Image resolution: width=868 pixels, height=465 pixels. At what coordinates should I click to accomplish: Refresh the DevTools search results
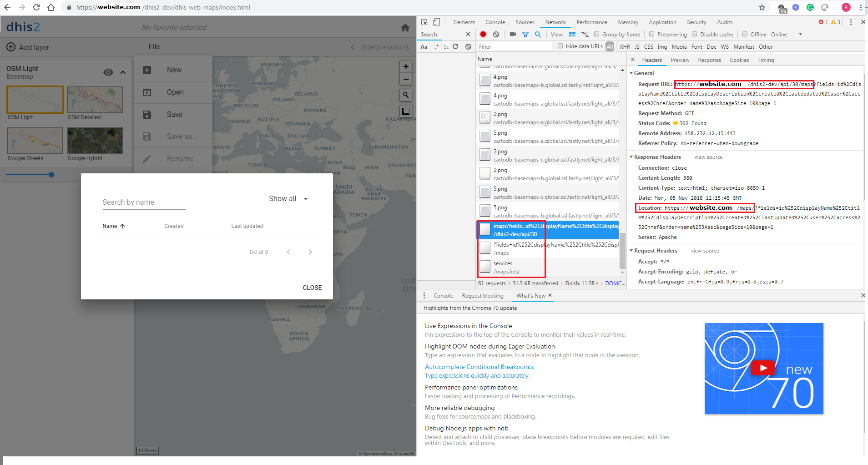point(455,46)
